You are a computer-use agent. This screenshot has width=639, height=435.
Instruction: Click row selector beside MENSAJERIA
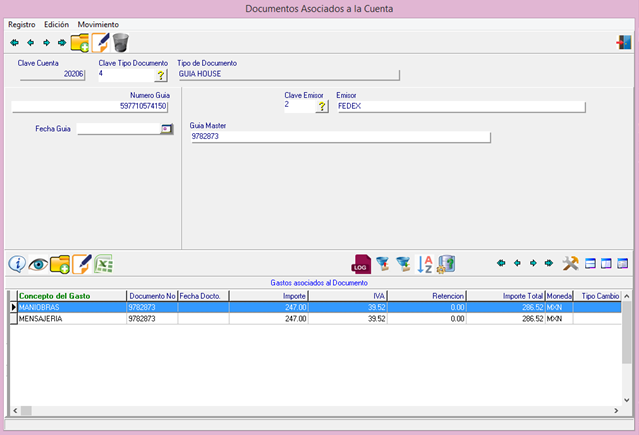13,319
